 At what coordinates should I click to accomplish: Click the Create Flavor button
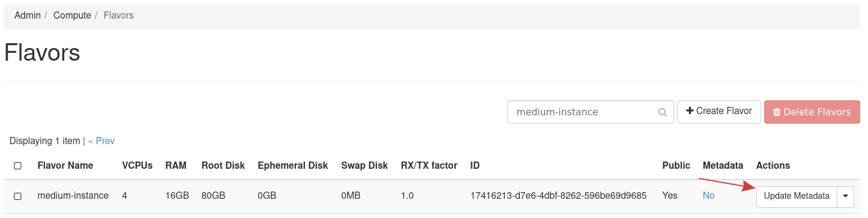coord(719,112)
